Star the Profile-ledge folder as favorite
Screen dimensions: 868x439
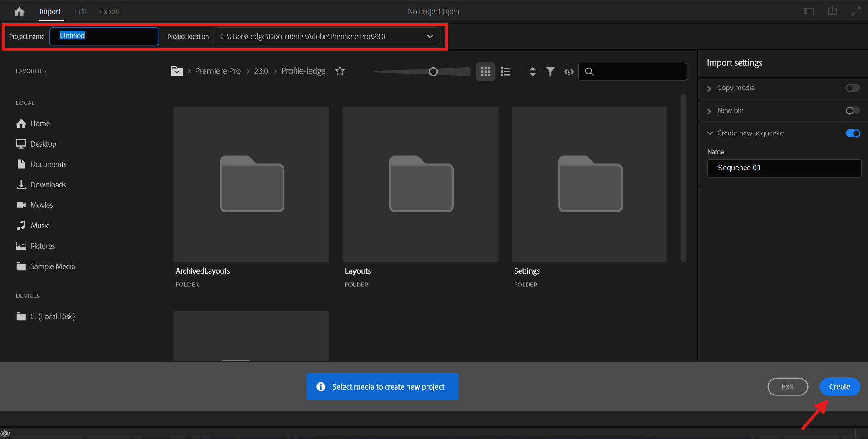click(x=339, y=71)
